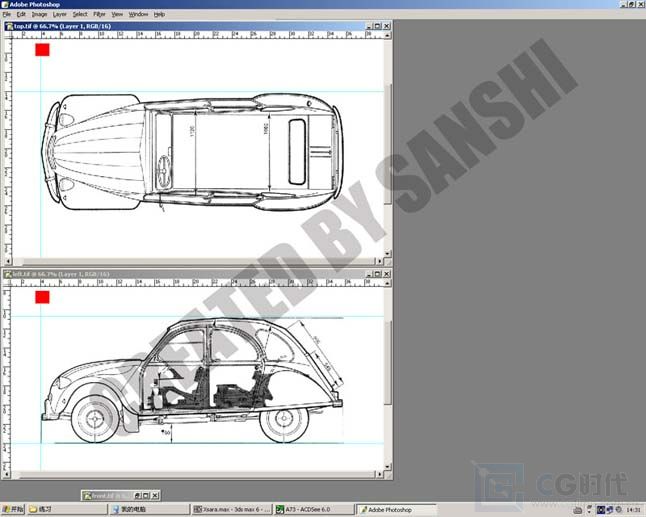
Task: Open the Edit menu
Action: coord(21,14)
